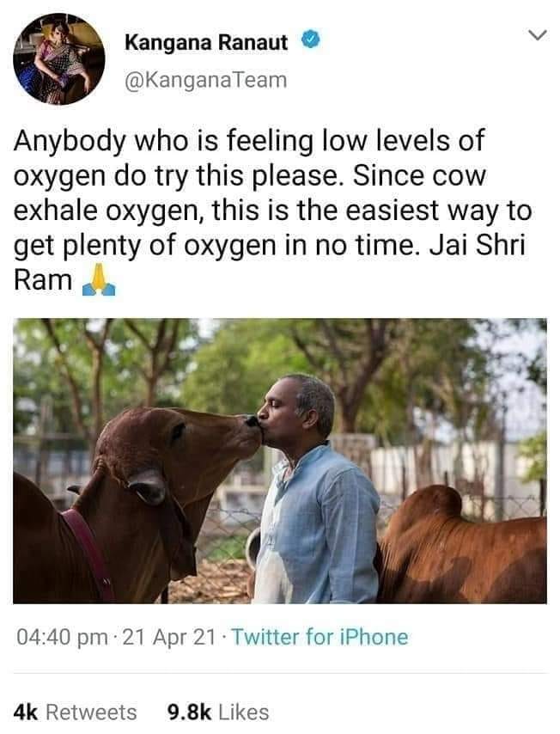Viewport: 560px width, 734px height.
Task: Click the '9.8k' likes count number
Action: point(189,712)
